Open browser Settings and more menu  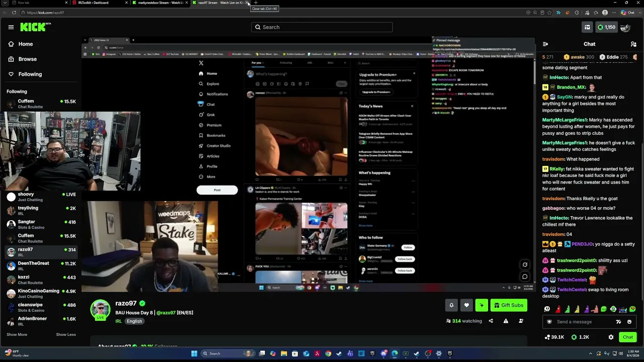[x=614, y=13]
